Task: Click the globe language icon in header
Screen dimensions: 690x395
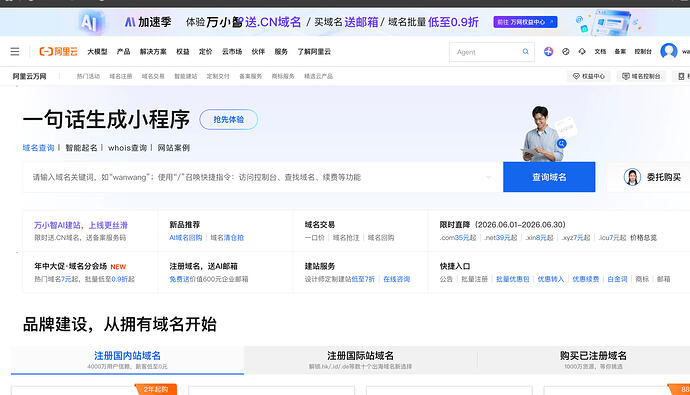Action: point(565,51)
